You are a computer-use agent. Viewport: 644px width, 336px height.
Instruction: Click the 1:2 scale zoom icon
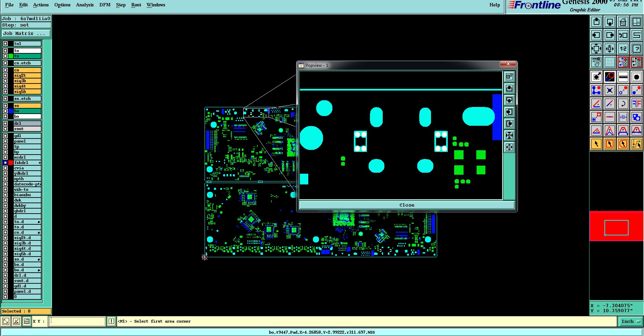click(x=623, y=49)
